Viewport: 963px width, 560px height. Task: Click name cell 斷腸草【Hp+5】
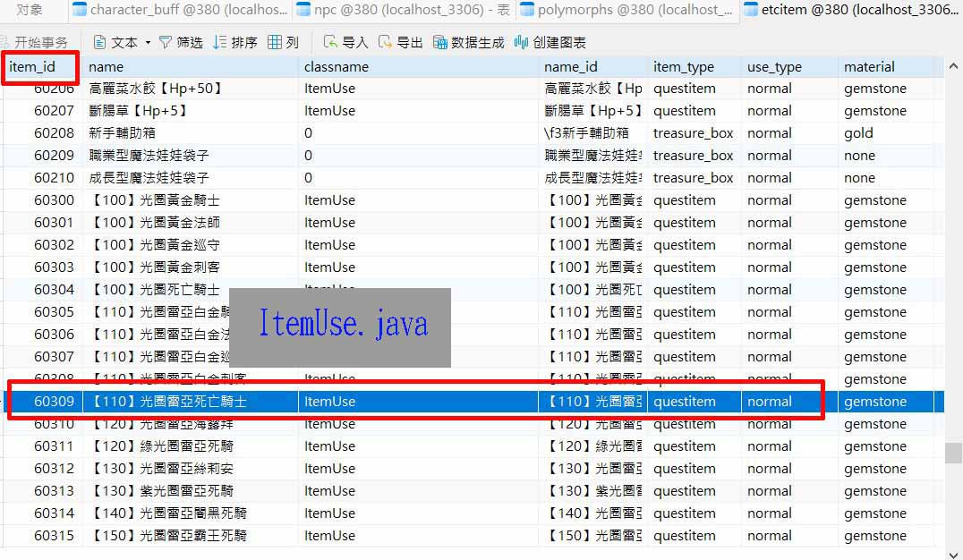click(x=138, y=111)
